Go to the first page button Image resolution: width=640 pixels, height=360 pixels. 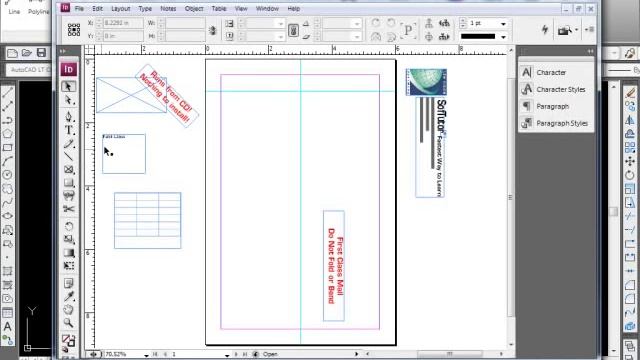[x=155, y=354]
